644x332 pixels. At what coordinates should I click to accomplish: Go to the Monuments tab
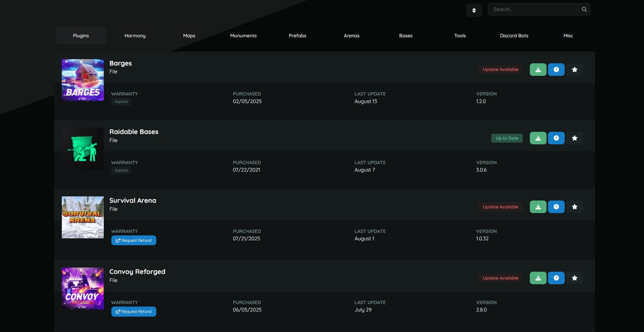[243, 36]
